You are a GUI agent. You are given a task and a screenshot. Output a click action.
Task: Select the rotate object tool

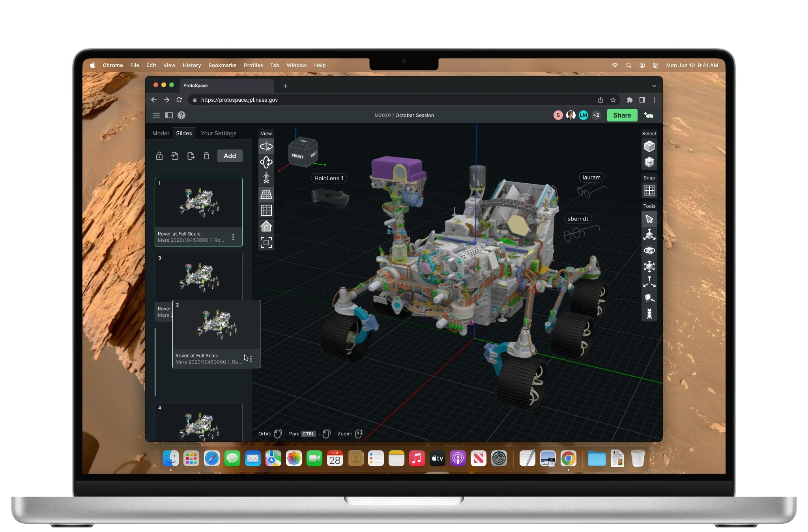(649, 251)
